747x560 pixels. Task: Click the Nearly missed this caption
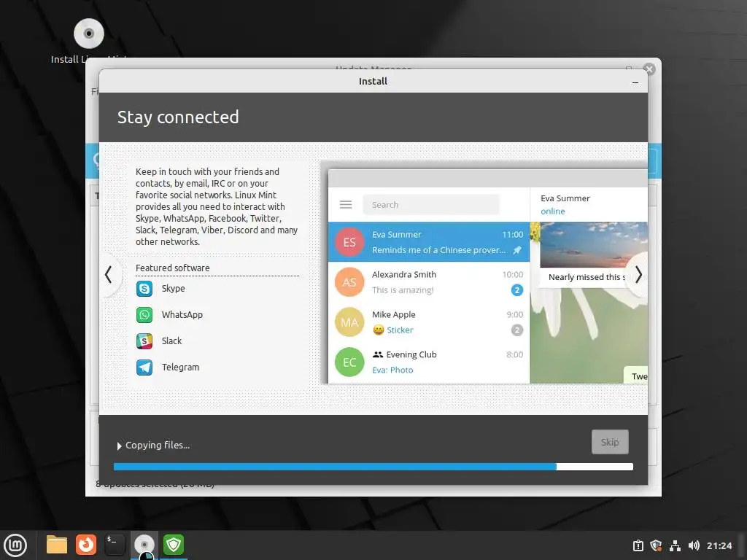pyautogui.click(x=587, y=277)
